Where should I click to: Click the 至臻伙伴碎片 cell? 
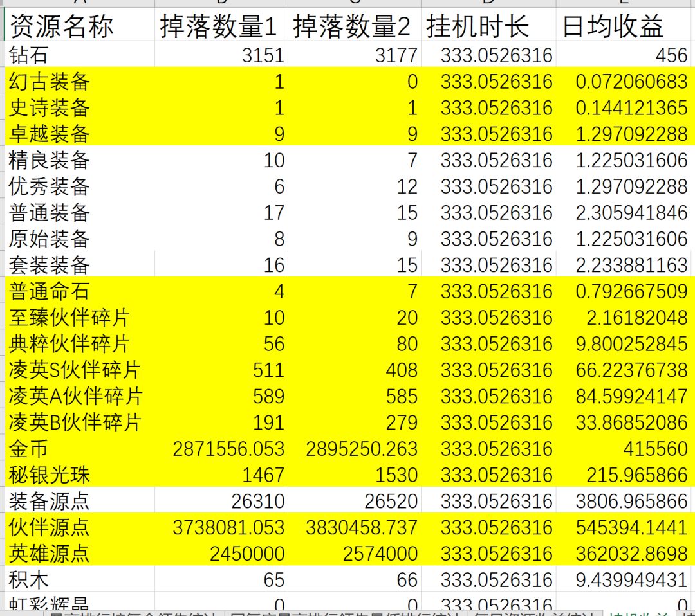(x=80, y=317)
